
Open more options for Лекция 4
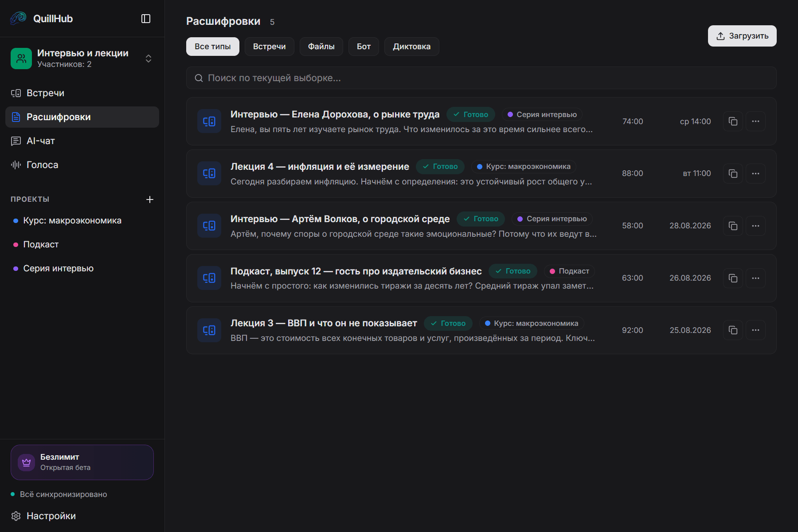tap(755, 173)
